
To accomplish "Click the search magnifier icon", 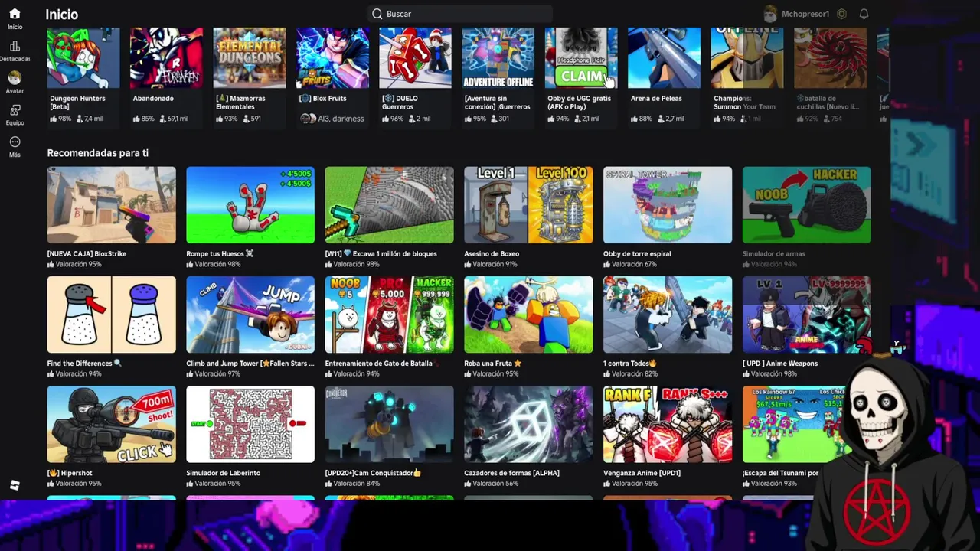I will [x=377, y=14].
